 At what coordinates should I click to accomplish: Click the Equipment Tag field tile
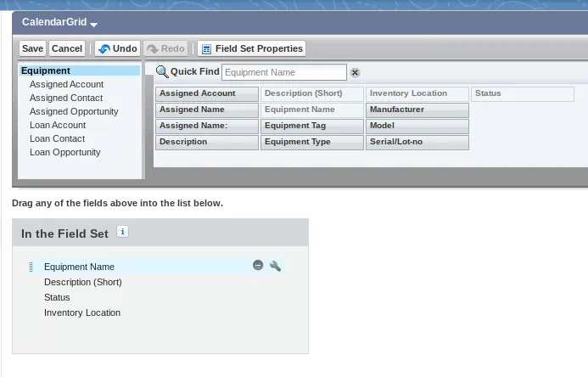[312, 126]
